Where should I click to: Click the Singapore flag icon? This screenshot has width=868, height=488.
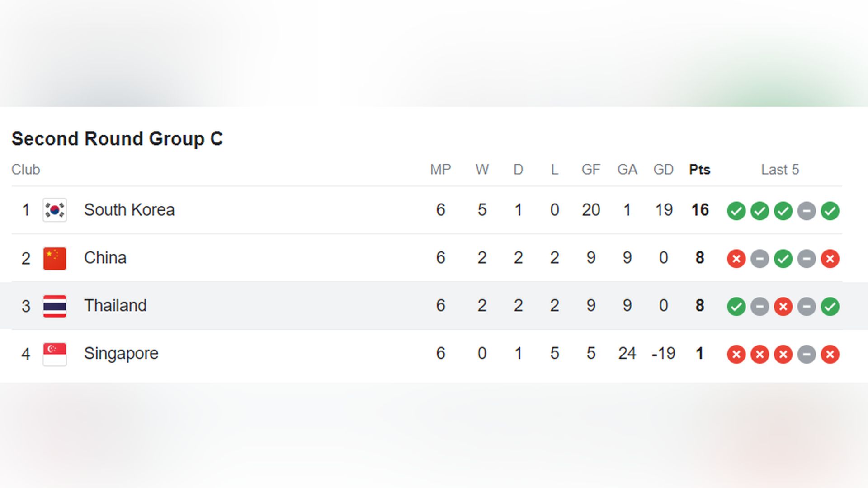(55, 354)
